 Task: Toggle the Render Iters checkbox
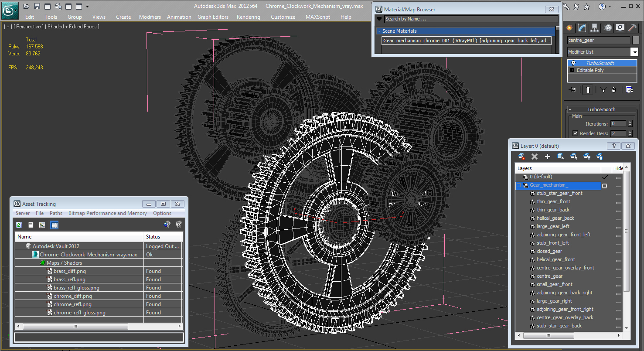pos(575,133)
